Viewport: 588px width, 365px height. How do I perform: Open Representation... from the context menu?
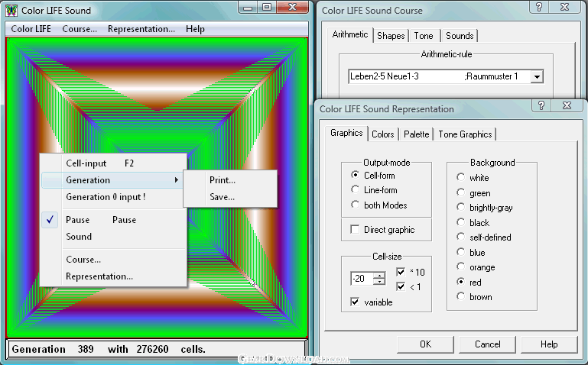(113, 276)
